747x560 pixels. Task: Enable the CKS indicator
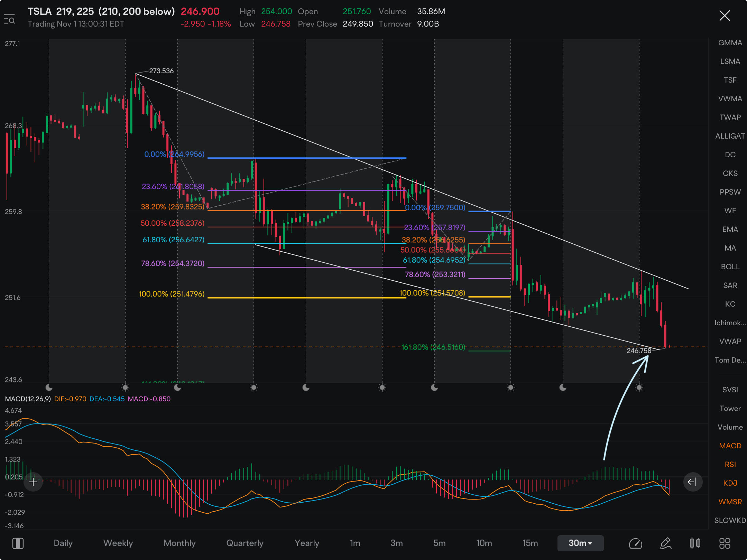pyautogui.click(x=730, y=174)
